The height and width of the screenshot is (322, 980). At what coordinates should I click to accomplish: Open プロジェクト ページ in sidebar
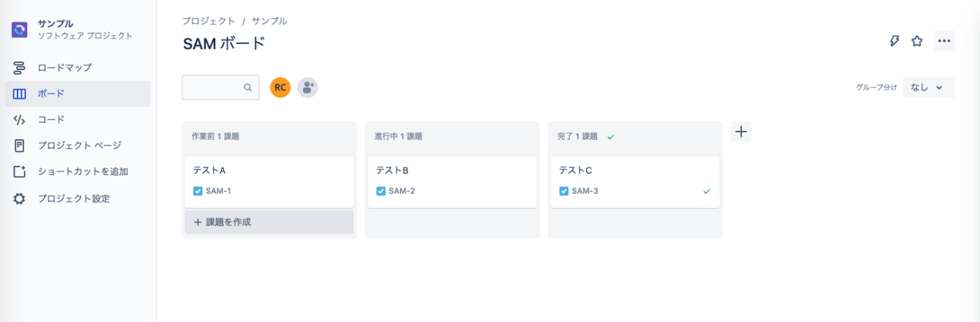tap(79, 146)
